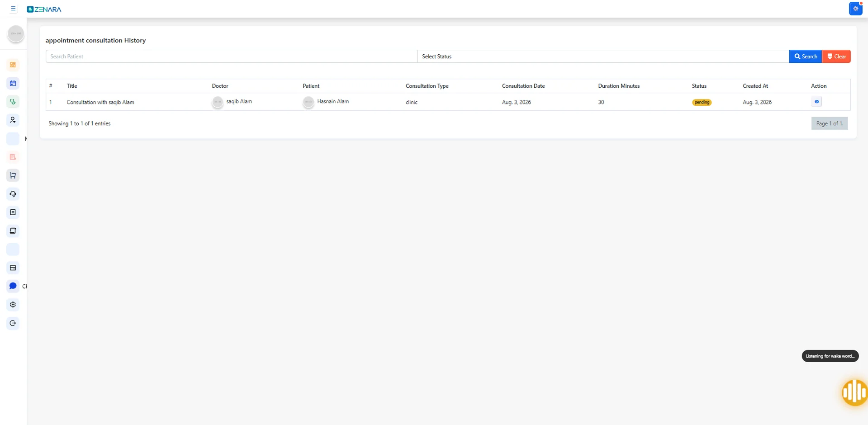Open the settings cog sidebar icon

pyautogui.click(x=13, y=304)
